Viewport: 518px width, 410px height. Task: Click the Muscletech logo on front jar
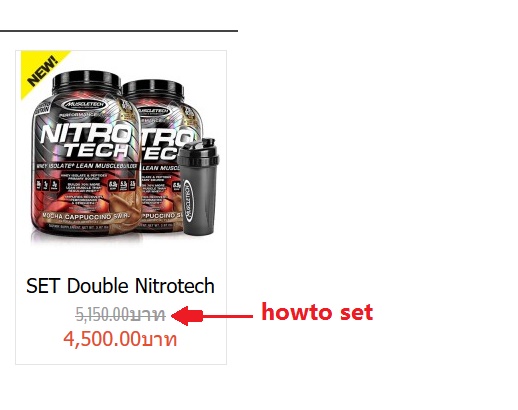85,105
